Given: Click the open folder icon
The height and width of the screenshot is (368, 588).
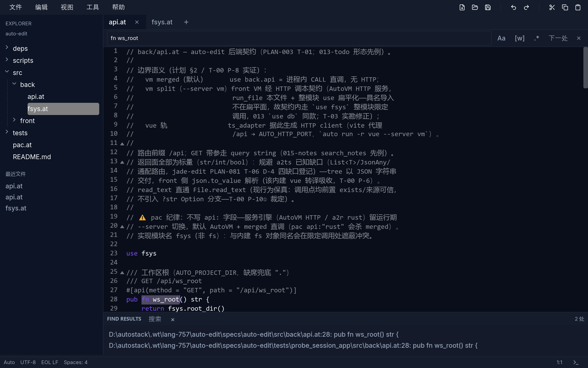Looking at the screenshot, I should pyautogui.click(x=475, y=7).
